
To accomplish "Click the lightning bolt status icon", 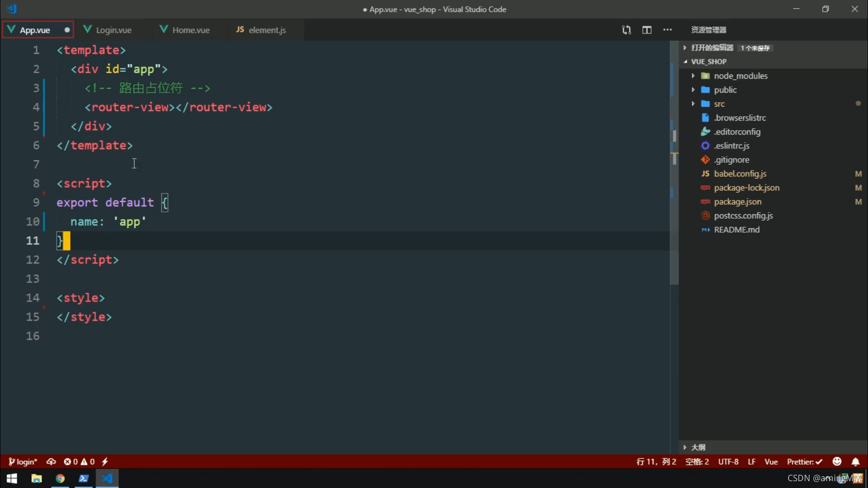I will (x=105, y=462).
